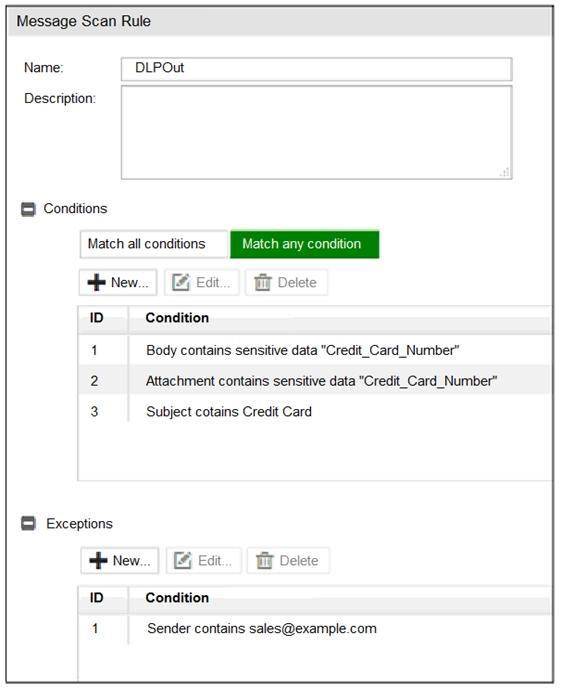Select Match any condition option
Image resolution: width=561 pixels, height=690 pixels.
(x=304, y=244)
